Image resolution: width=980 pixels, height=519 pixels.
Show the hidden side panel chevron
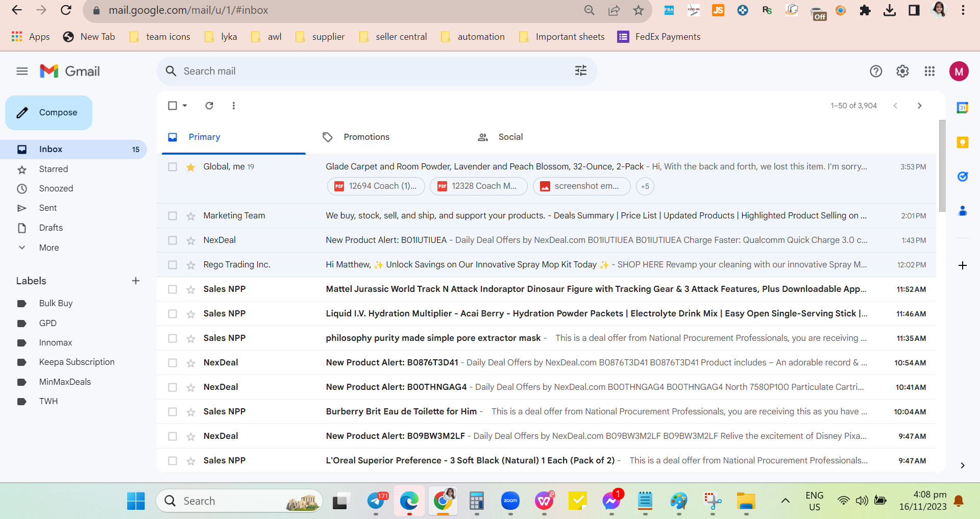point(963,465)
